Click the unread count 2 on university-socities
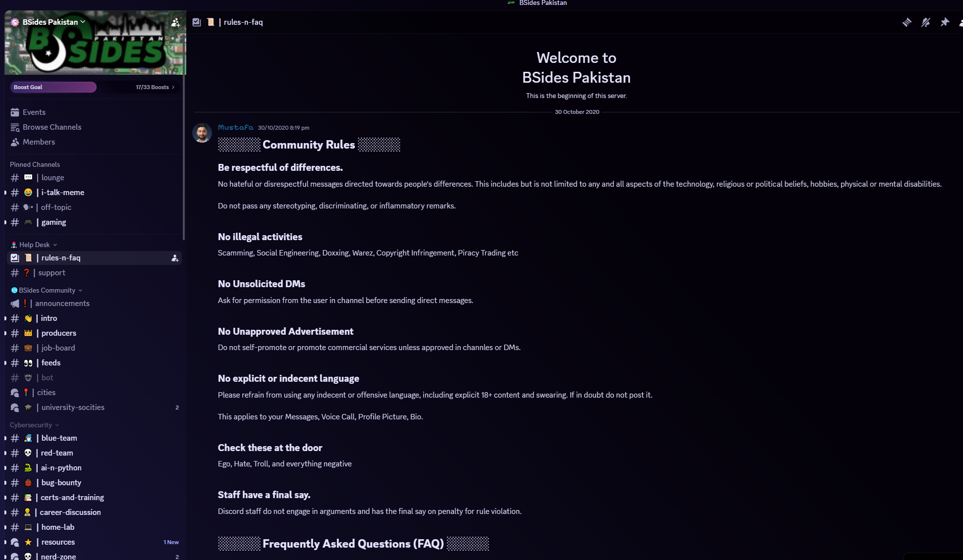The height and width of the screenshot is (560, 963). click(x=177, y=407)
